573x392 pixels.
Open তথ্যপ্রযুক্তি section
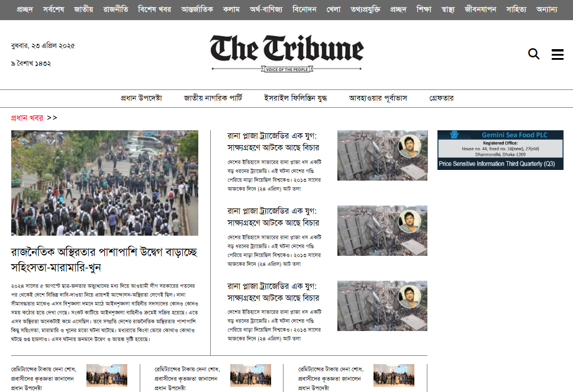pyautogui.click(x=365, y=9)
